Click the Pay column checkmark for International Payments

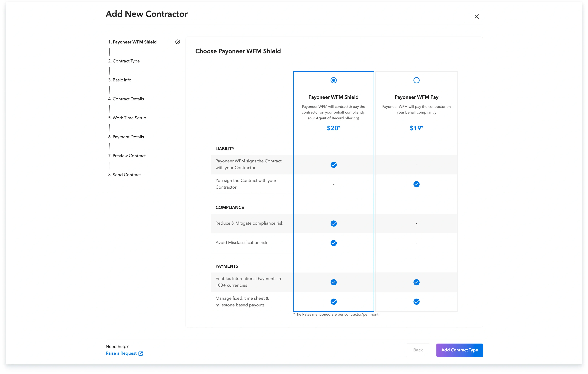coord(416,282)
